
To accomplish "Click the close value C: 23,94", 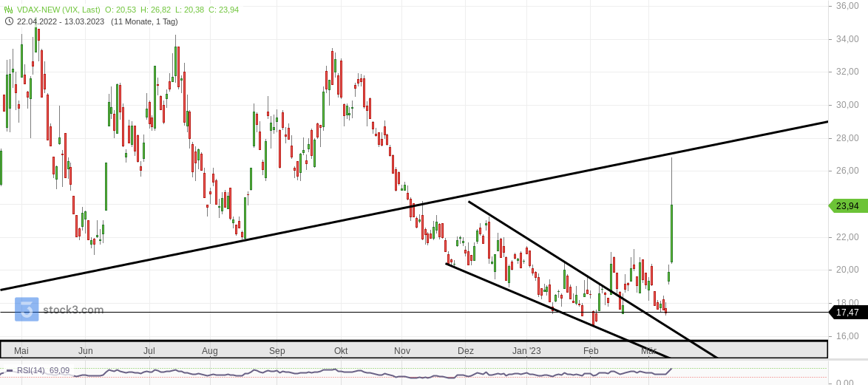I will (224, 10).
